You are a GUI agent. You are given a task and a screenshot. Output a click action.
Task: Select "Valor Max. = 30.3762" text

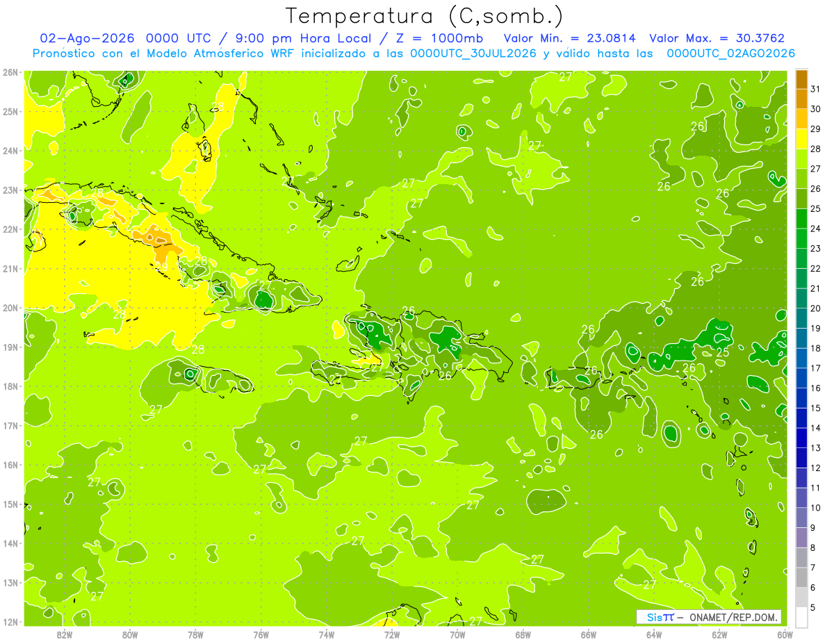coord(717,38)
